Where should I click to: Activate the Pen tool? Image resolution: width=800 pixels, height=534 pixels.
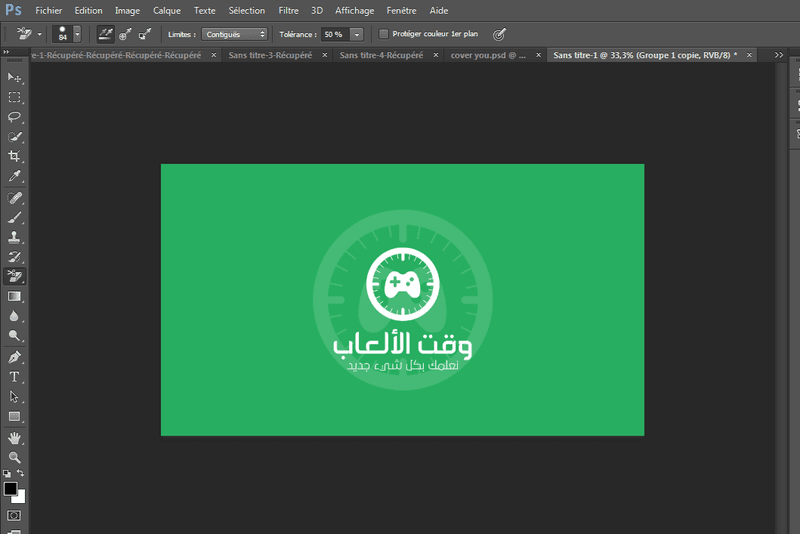pos(14,357)
